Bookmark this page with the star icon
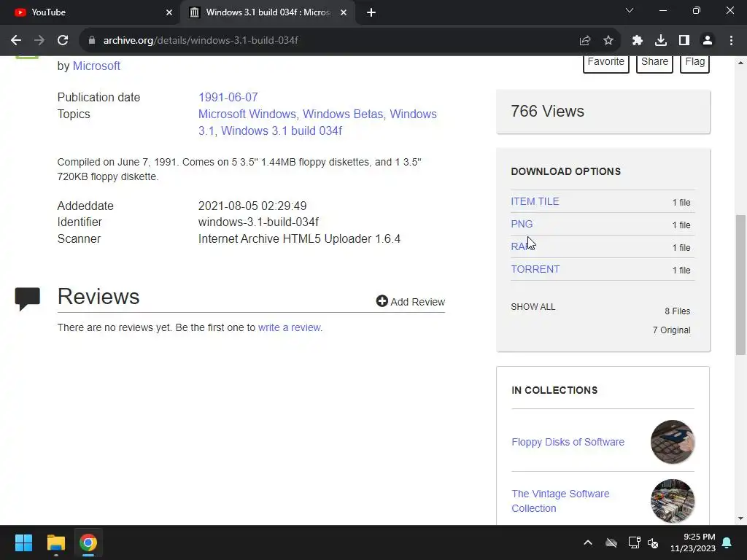 click(608, 41)
